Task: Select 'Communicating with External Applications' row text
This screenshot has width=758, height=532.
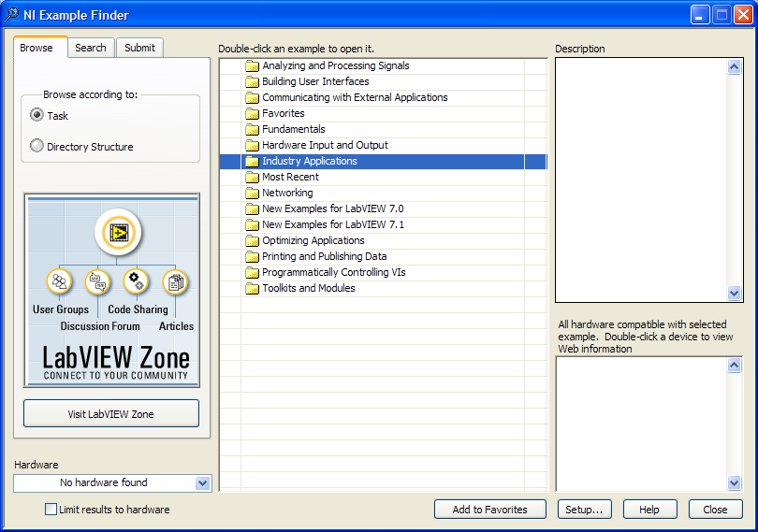Action: coord(355,97)
